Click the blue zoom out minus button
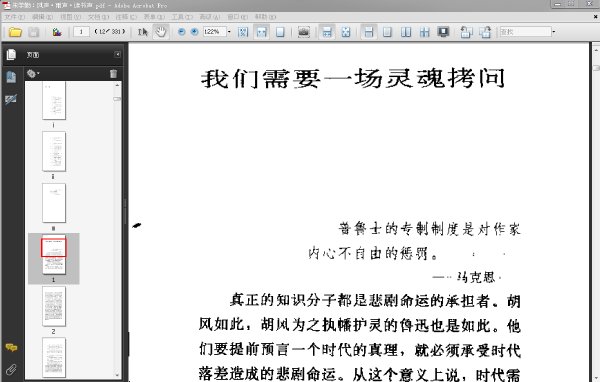Screen dimensions: 600x382 182,32
